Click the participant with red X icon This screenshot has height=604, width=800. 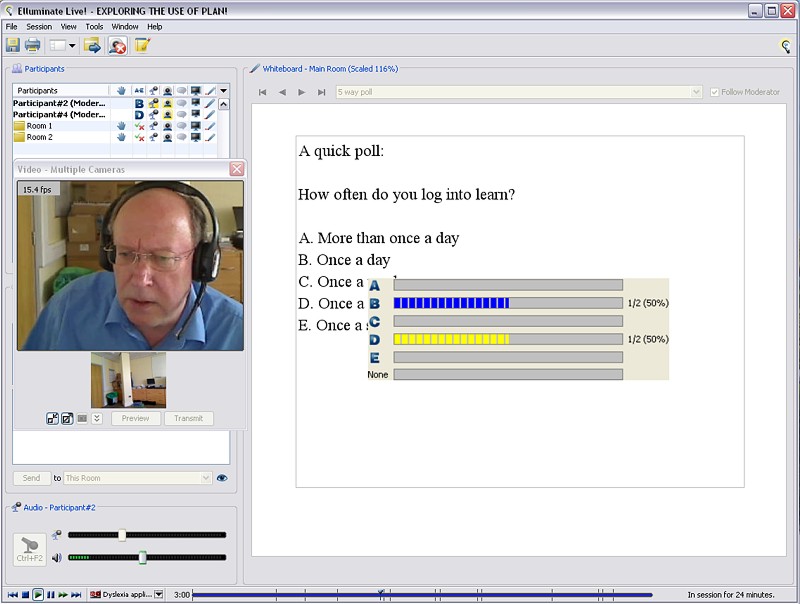click(117, 45)
